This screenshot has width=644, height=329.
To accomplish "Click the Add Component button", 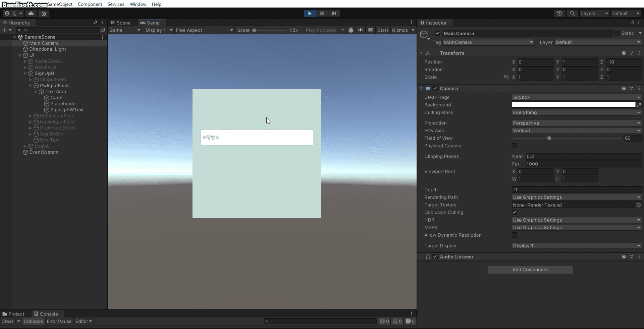I will 530,269.
